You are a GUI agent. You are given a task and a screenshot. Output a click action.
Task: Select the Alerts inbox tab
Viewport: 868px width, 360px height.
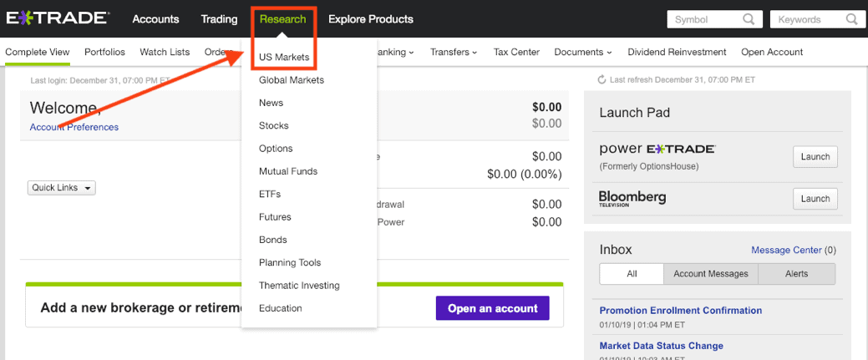pyautogui.click(x=797, y=274)
